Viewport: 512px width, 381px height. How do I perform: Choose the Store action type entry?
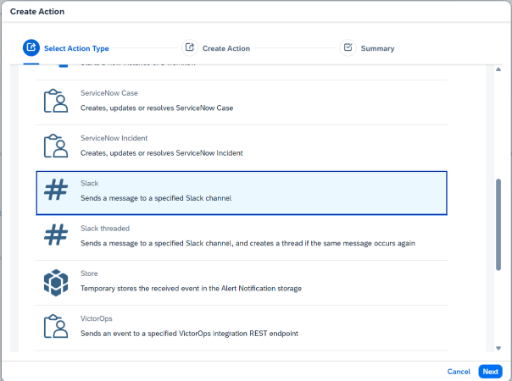241,283
